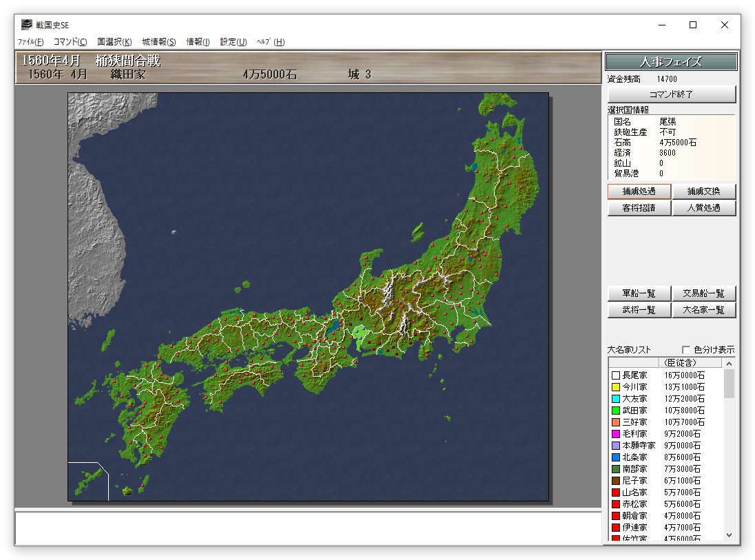This screenshot has height=560, width=755.
Task: Click the yellow 今川家 color marker
Action: point(615,387)
